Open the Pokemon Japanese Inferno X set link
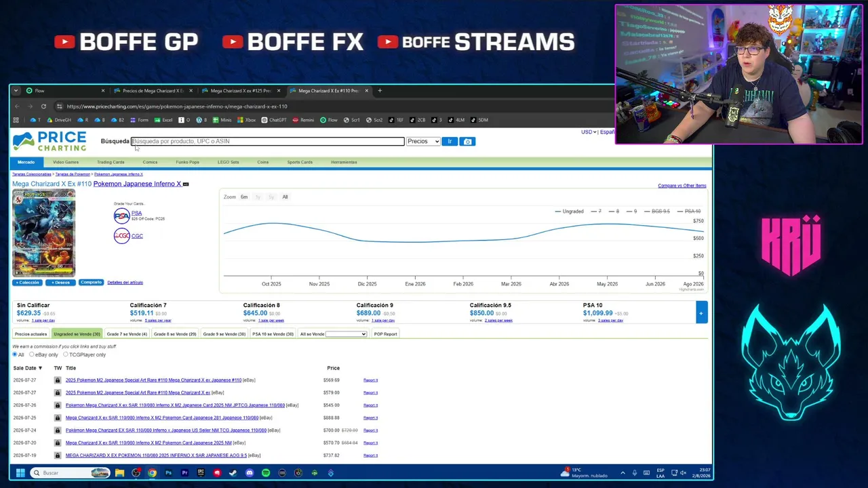The width and height of the screenshot is (868, 488). click(137, 184)
